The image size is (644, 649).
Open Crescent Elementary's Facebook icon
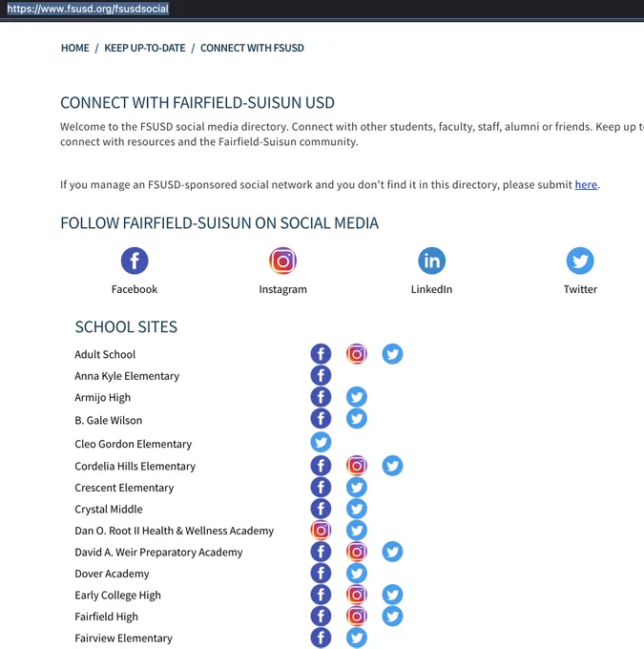321,487
